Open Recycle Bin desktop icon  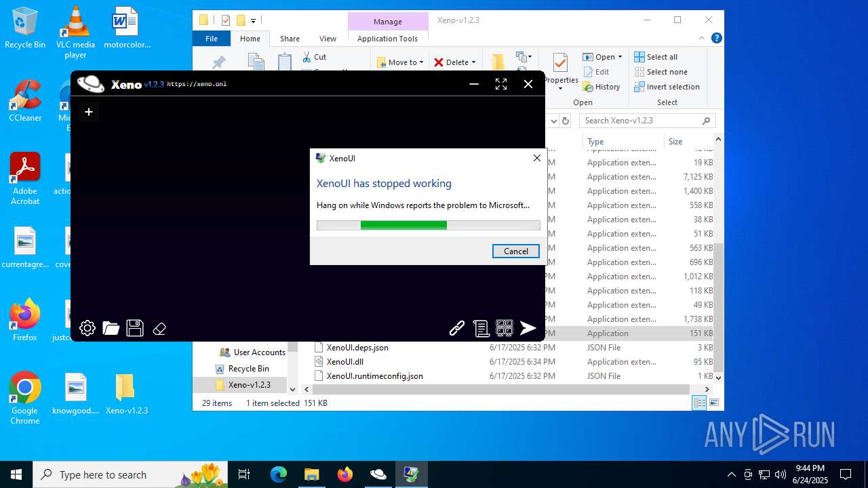point(25,28)
